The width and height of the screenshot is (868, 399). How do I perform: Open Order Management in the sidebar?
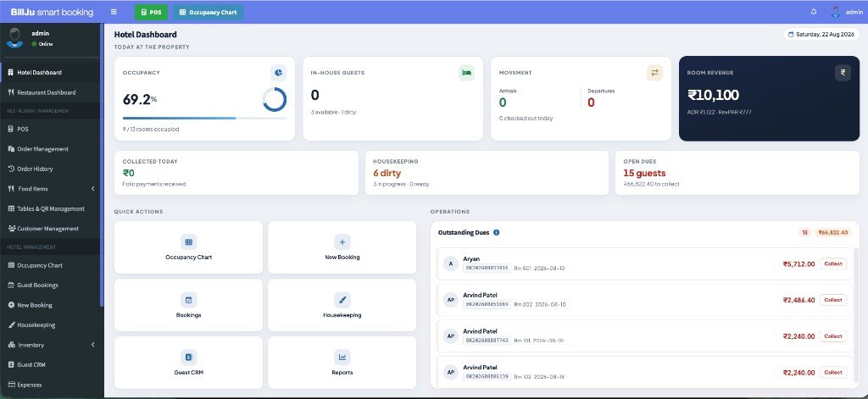pos(51,149)
